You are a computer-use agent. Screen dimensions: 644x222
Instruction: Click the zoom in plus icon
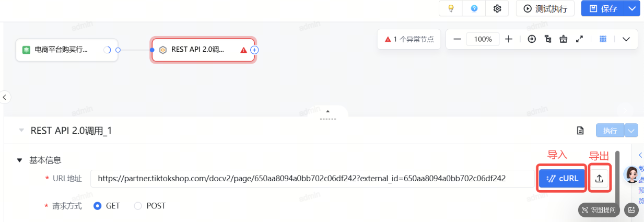[x=509, y=39]
